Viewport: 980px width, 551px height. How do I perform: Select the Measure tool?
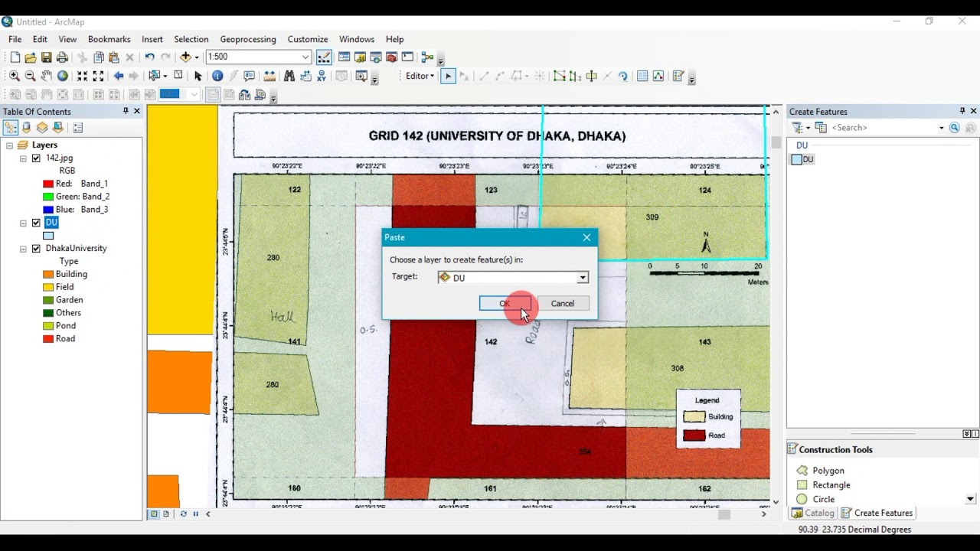269,76
